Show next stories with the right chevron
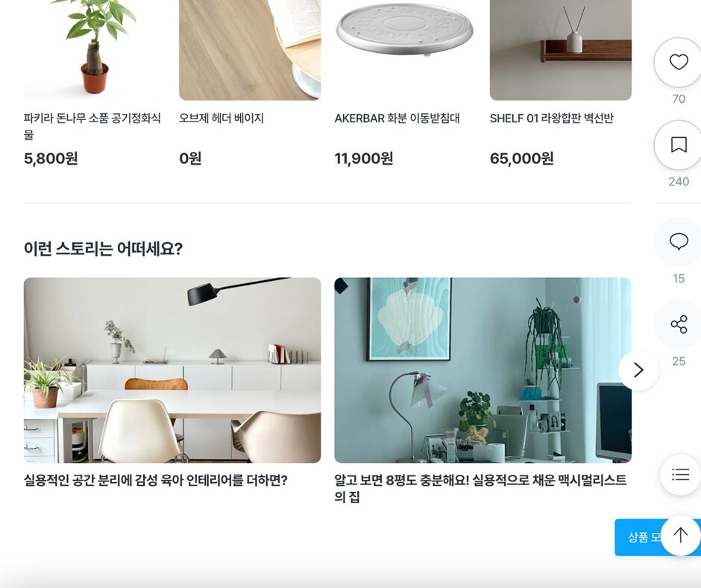Viewport: 701px width, 588px height. (x=638, y=370)
